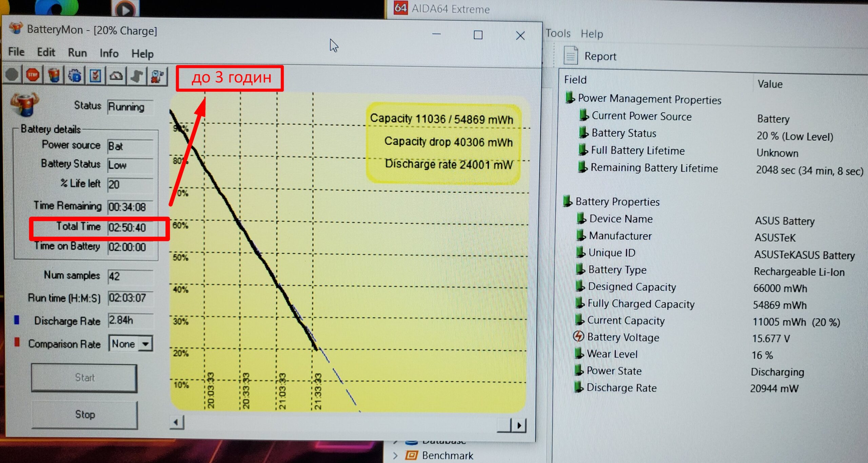868x463 pixels.
Task: Open the Info menu in BatteryMon
Action: (109, 53)
